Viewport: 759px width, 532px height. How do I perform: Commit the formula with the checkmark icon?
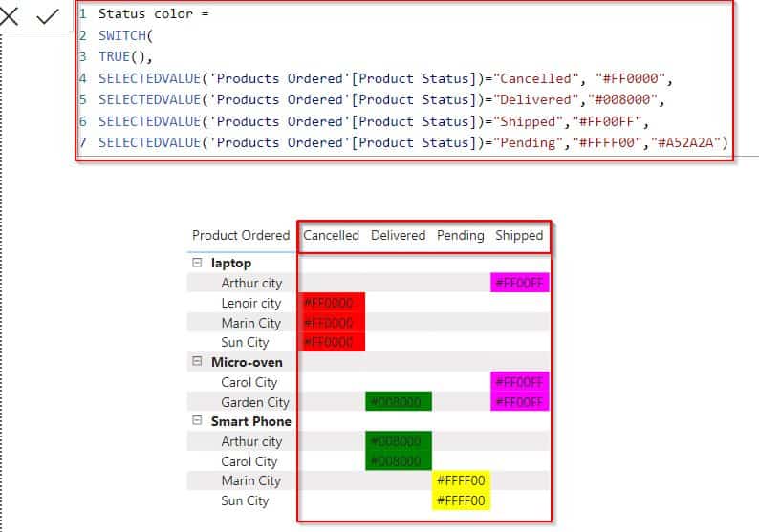[48, 16]
